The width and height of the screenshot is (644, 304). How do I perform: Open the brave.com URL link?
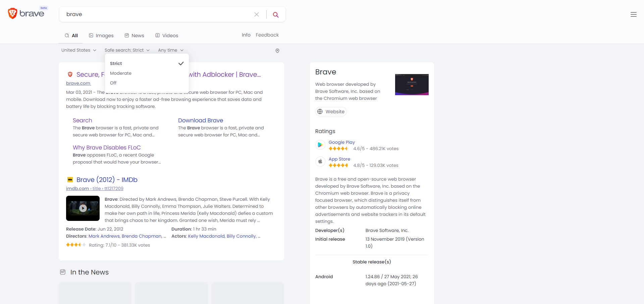78,83
